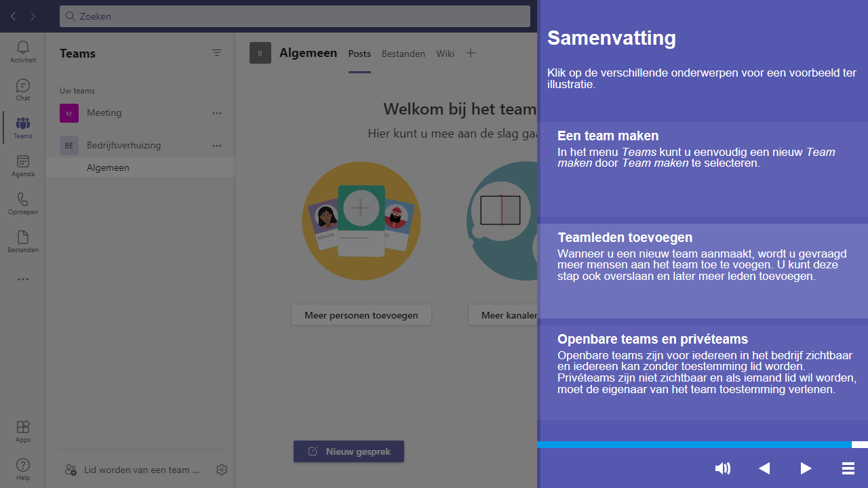Open the team management gear icon
Screen dimensions: 868x488
(222, 470)
